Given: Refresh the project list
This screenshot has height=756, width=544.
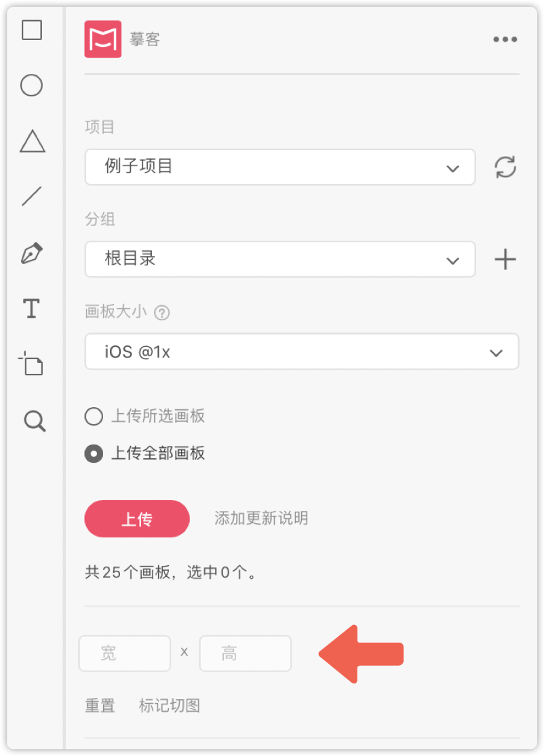Looking at the screenshot, I should pos(505,167).
